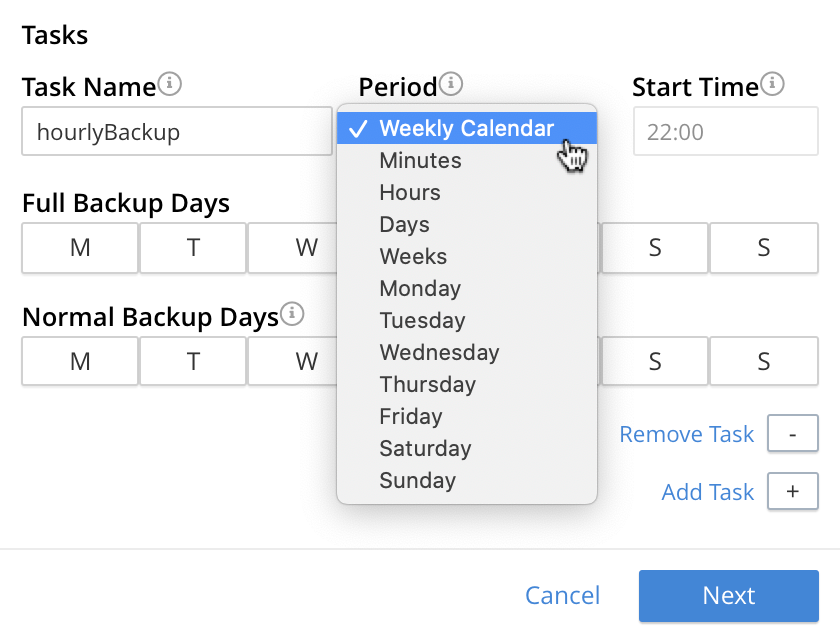This screenshot has width=840, height=639.
Task: Toggle Monday in Normal Backup Days
Action: pos(80,361)
